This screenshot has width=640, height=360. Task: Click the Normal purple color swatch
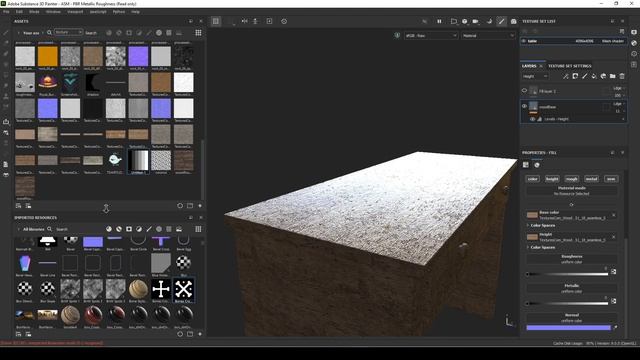click(568, 327)
